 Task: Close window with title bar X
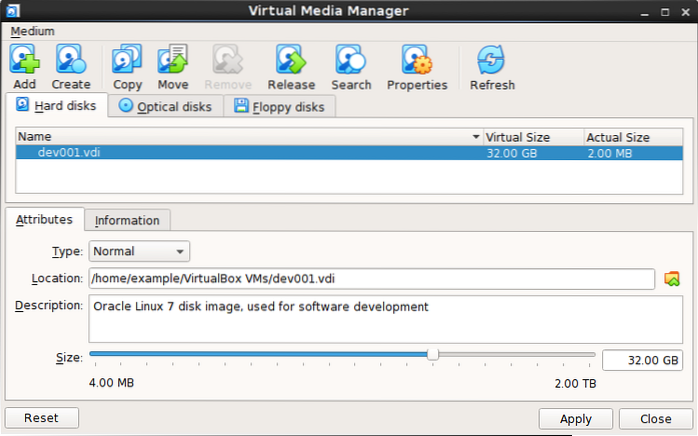[686, 12]
